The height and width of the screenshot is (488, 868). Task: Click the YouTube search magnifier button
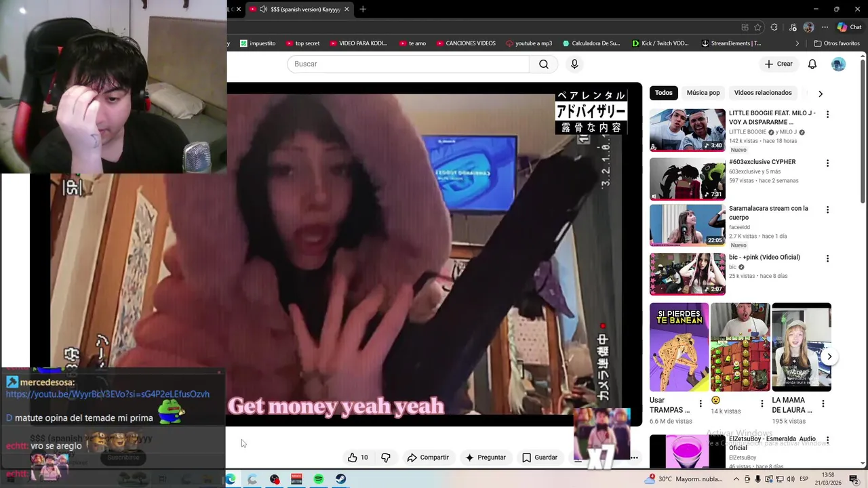tap(544, 64)
